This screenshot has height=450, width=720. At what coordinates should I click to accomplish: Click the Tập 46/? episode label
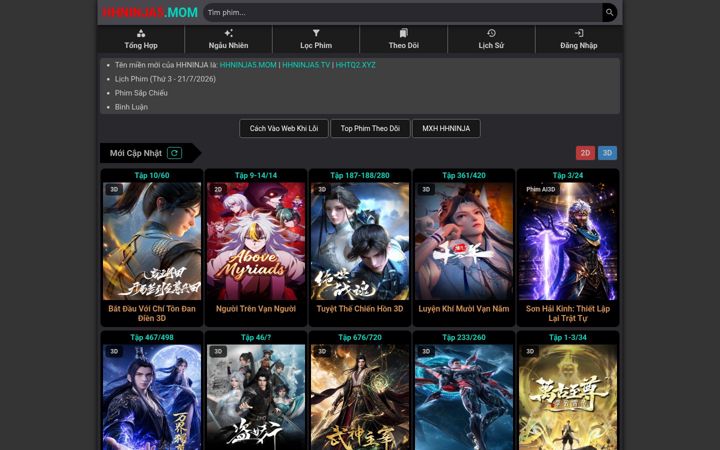pyautogui.click(x=256, y=338)
